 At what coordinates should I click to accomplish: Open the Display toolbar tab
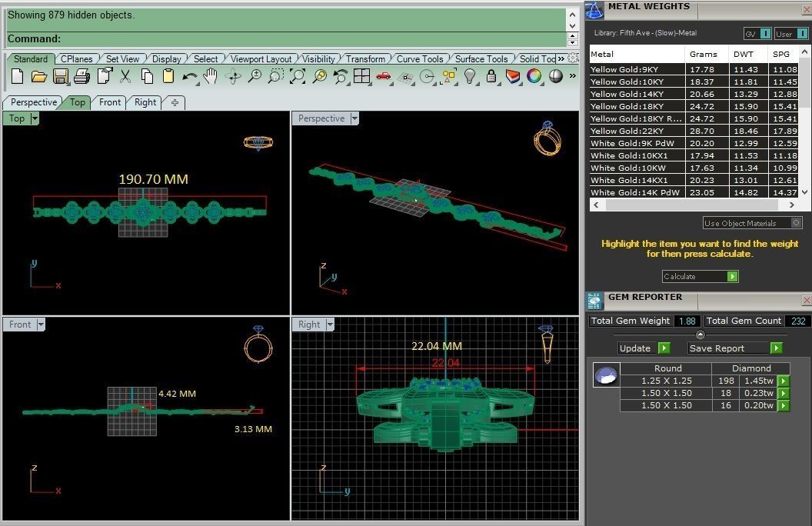click(167, 59)
